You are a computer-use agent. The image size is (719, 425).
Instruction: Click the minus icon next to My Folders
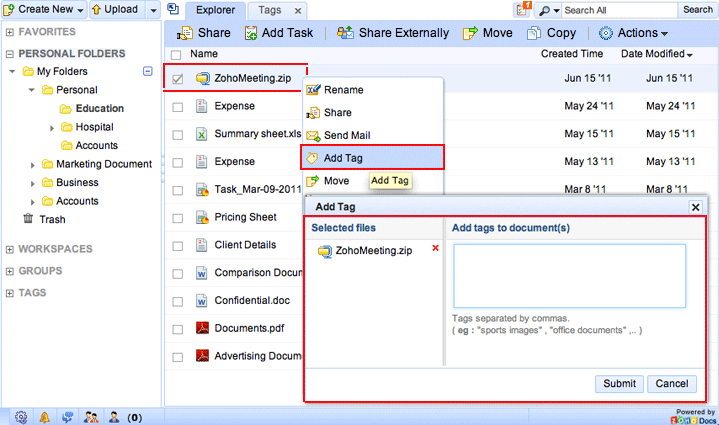pos(148,71)
